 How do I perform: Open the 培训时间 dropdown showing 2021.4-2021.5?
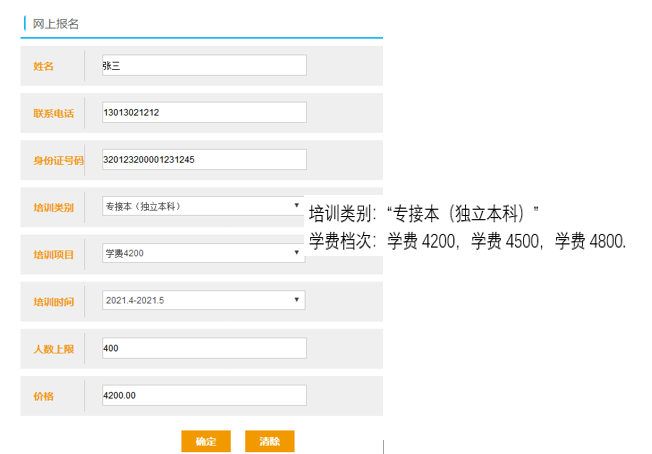click(x=204, y=300)
